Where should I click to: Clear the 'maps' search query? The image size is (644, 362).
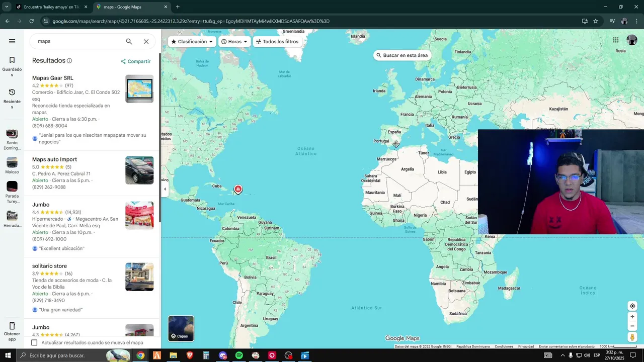click(146, 41)
